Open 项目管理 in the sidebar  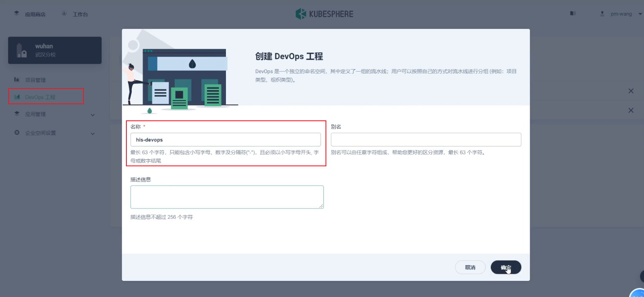pos(36,80)
